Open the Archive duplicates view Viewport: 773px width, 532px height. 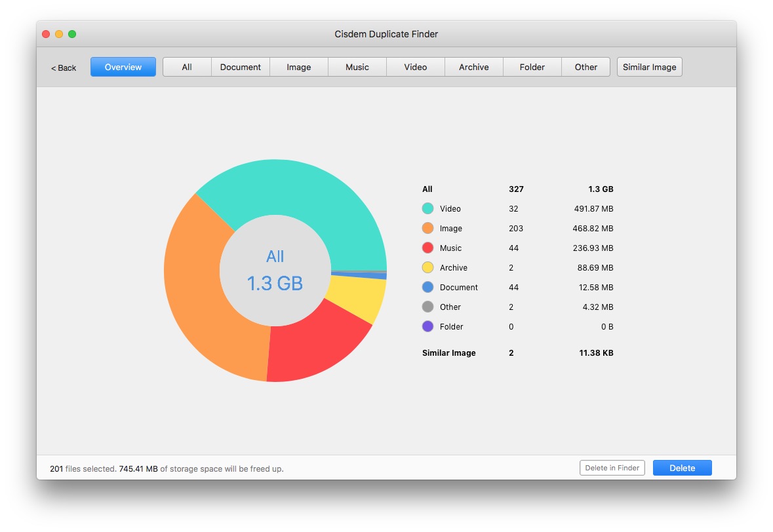click(473, 66)
